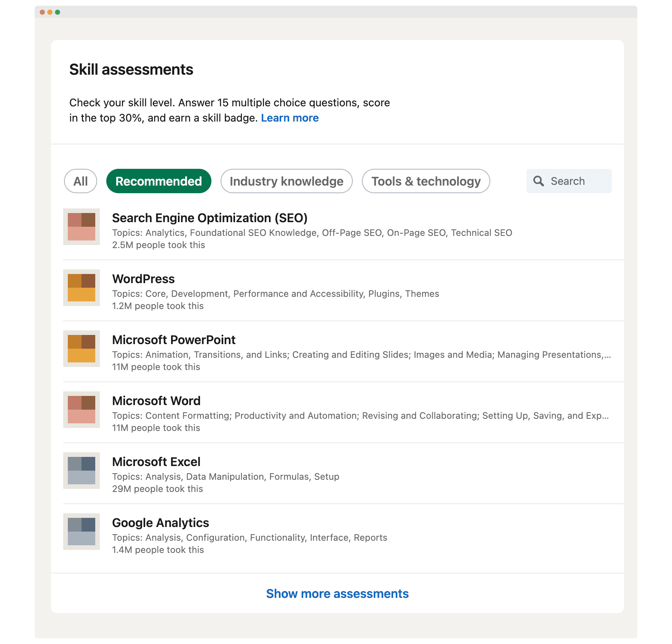Select the Industry knowledge filter
672x644 pixels.
(x=286, y=181)
